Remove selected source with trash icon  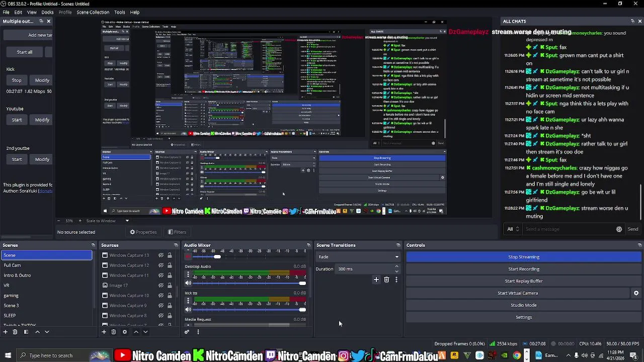click(114, 332)
